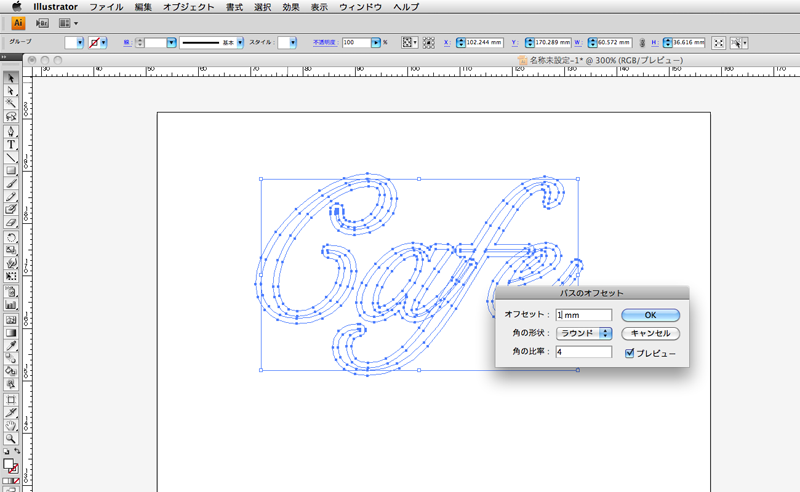800x492 pixels.
Task: Select the Pencil tool
Action: pyautogui.click(x=11, y=196)
